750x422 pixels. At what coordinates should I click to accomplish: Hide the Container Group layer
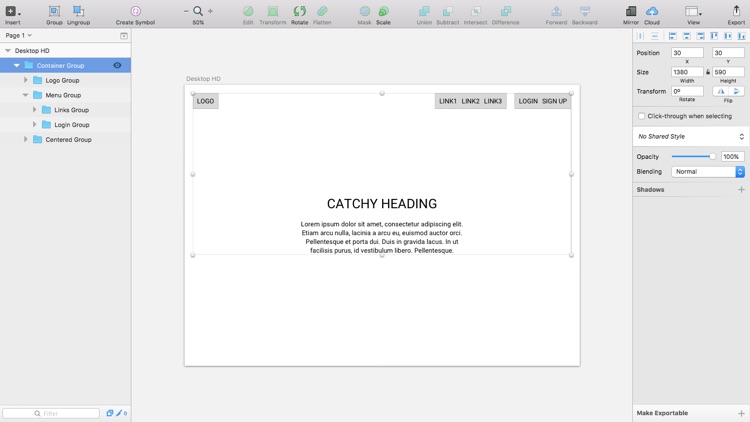click(117, 66)
